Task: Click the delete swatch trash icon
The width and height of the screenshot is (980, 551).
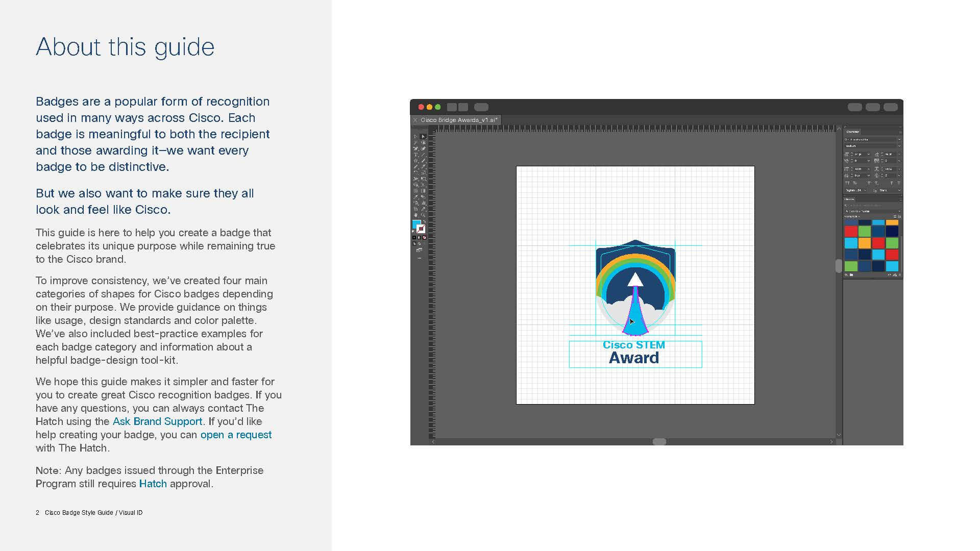Action: (900, 275)
